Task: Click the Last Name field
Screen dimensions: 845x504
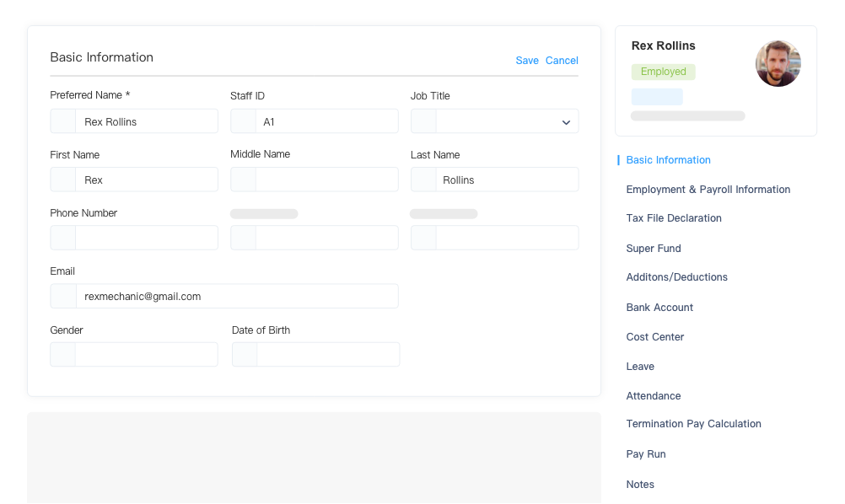Action: [x=495, y=180]
